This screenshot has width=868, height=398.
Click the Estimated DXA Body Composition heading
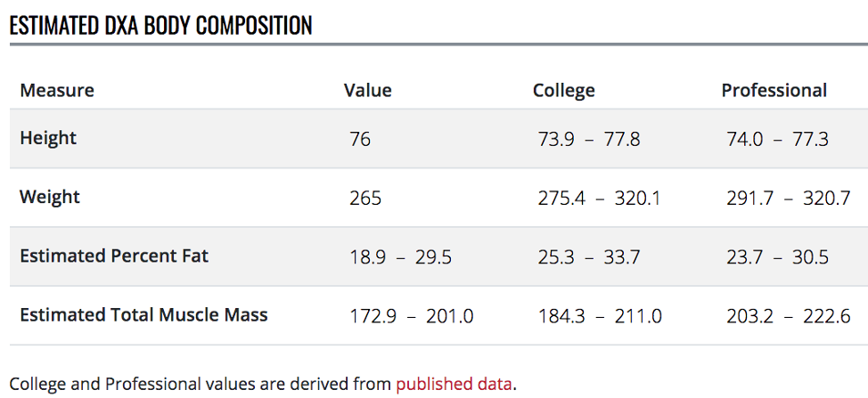160,26
